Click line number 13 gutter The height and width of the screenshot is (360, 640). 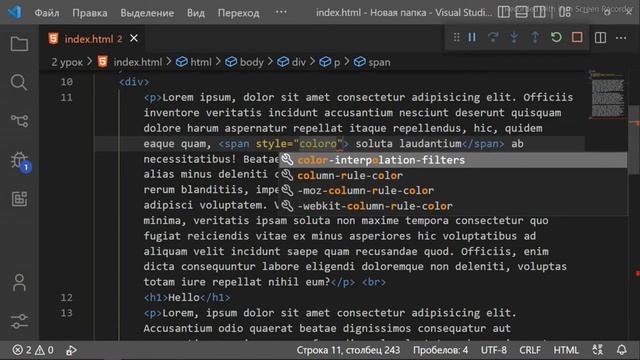[x=67, y=313]
